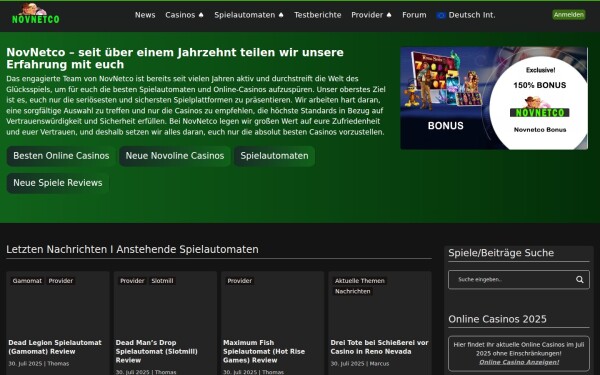600x375 pixels.
Task: Expand the Casinos dropdown arrow
Action: (x=201, y=15)
